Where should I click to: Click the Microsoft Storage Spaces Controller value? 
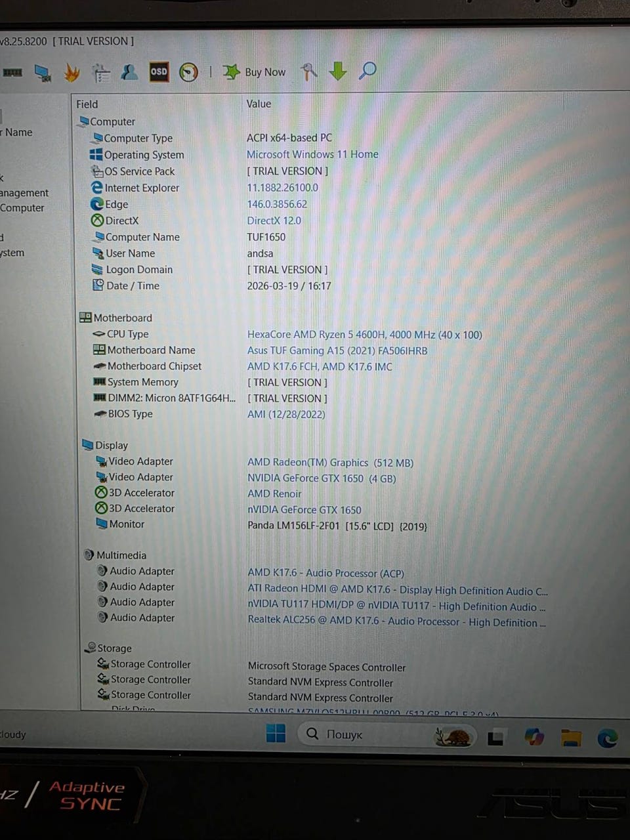[327, 667]
